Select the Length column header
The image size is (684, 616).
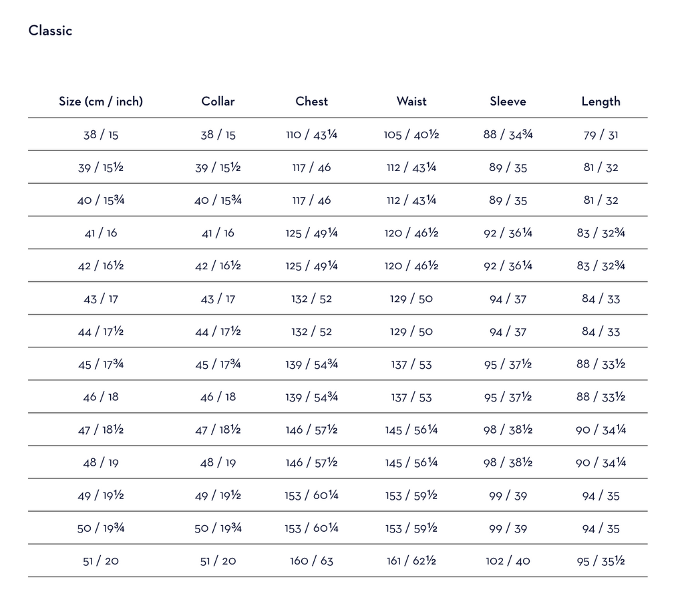601,102
